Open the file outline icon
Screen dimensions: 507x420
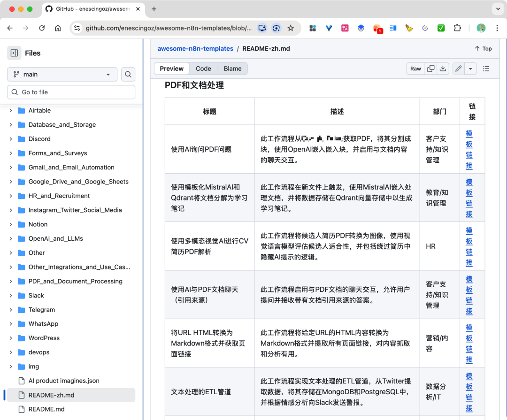[486, 69]
